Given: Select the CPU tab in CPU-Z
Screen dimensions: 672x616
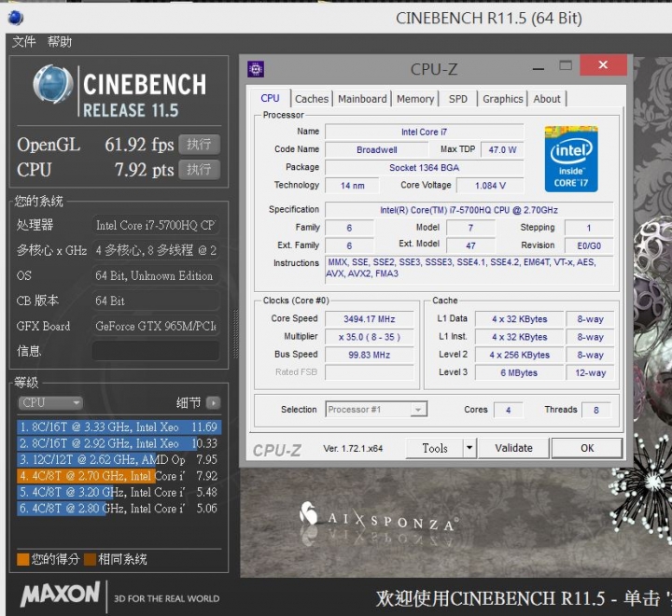Looking at the screenshot, I should point(270,98).
